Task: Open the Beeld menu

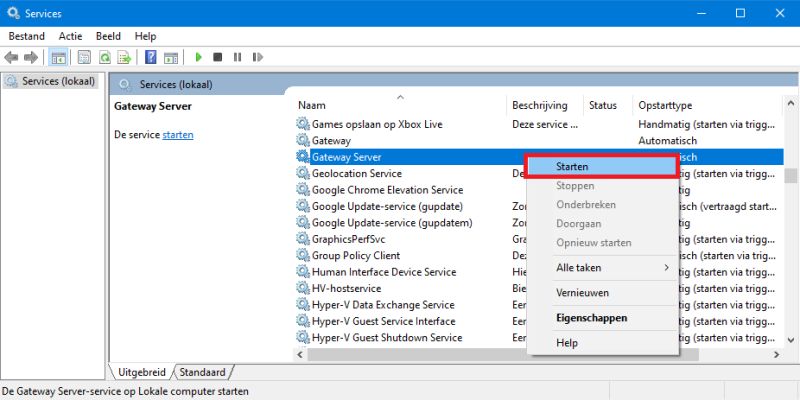Action: pos(108,36)
